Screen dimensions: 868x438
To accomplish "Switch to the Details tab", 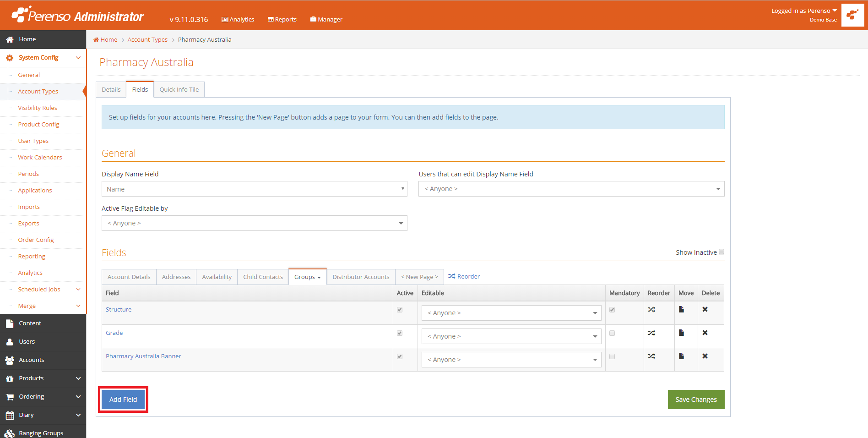I will pyautogui.click(x=111, y=89).
